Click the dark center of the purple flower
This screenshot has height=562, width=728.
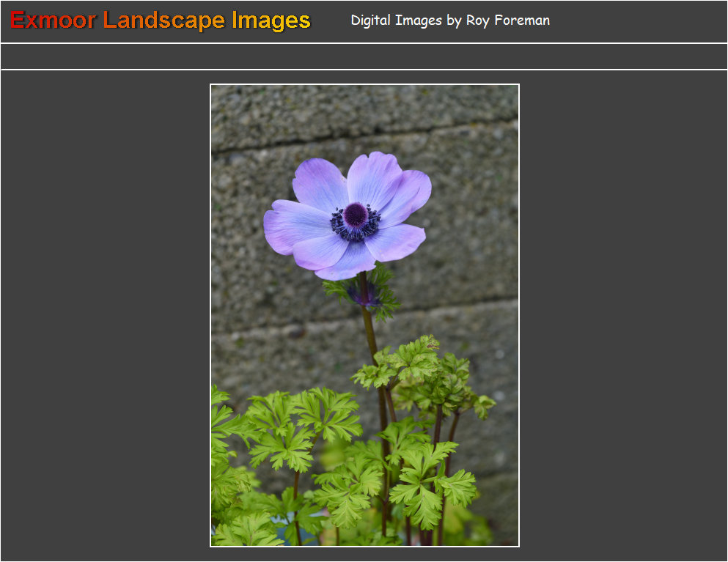(356, 215)
